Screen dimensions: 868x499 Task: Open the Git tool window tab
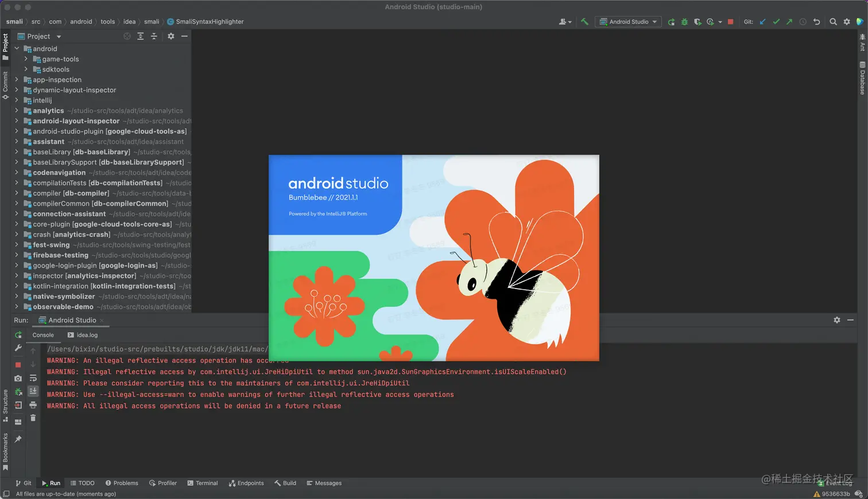click(x=24, y=483)
